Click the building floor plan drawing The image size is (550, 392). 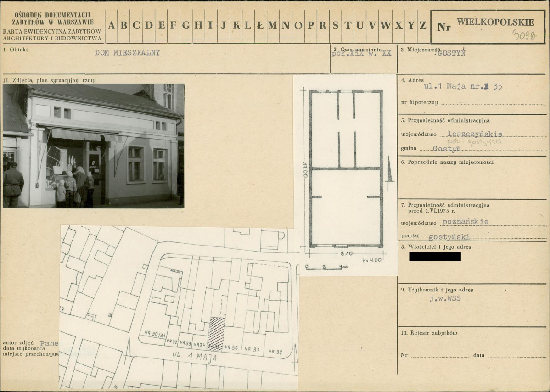coord(346,168)
